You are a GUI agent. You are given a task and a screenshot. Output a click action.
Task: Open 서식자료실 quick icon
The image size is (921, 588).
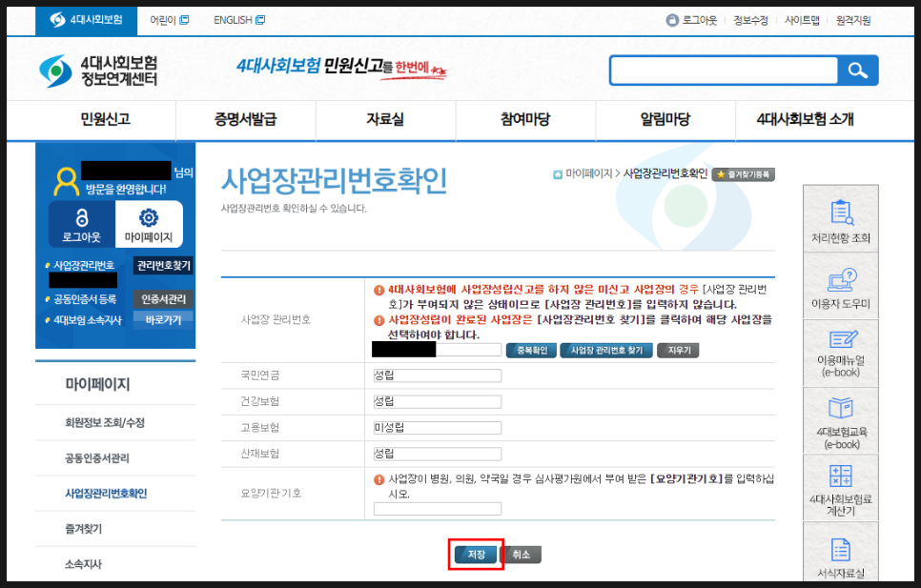841,552
